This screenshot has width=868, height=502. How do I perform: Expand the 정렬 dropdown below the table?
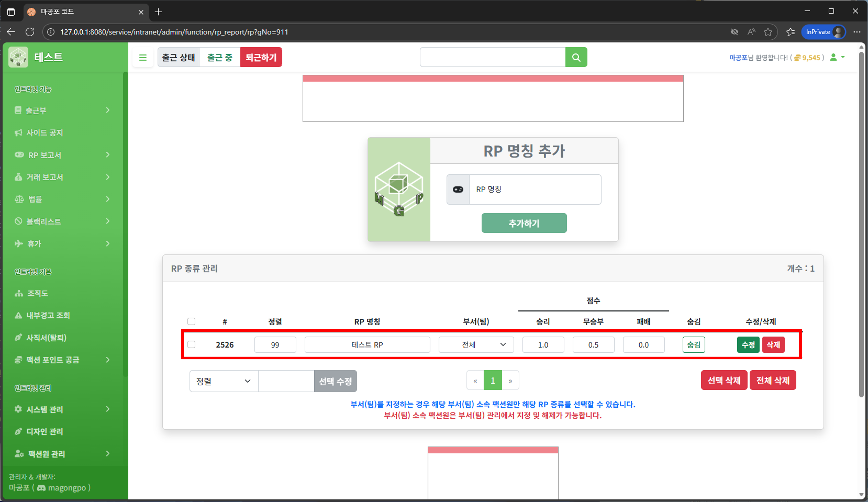pyautogui.click(x=223, y=381)
